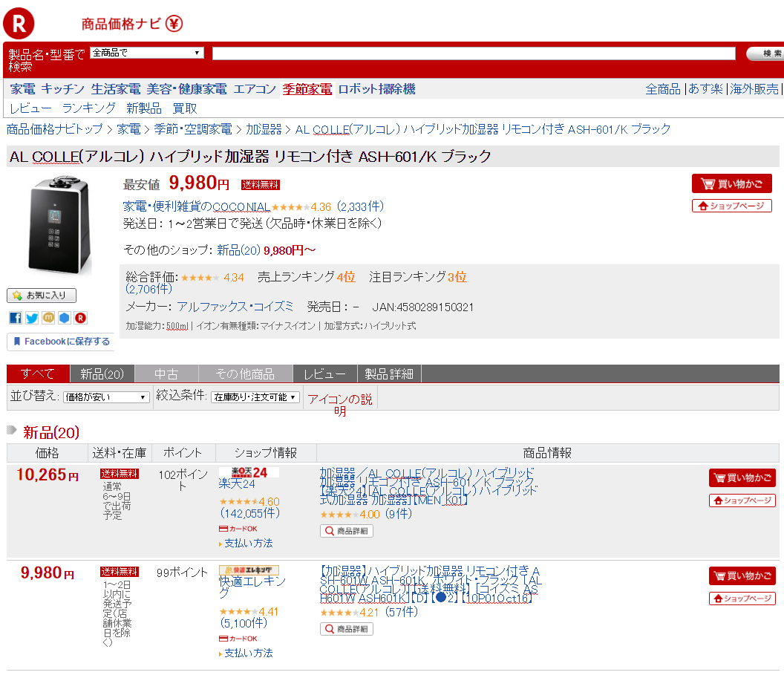The height and width of the screenshot is (675, 784).
Task: Switch to レビュー tab
Action: click(x=324, y=374)
